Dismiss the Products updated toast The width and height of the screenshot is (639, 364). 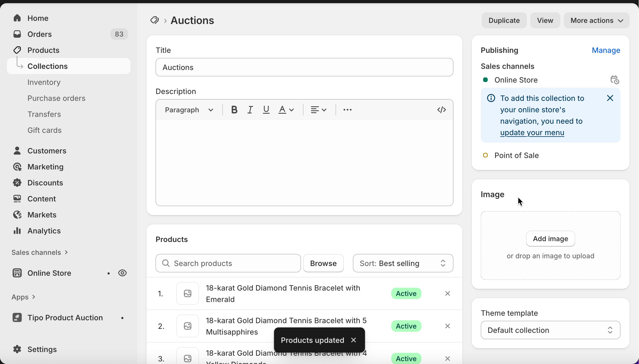tap(354, 340)
